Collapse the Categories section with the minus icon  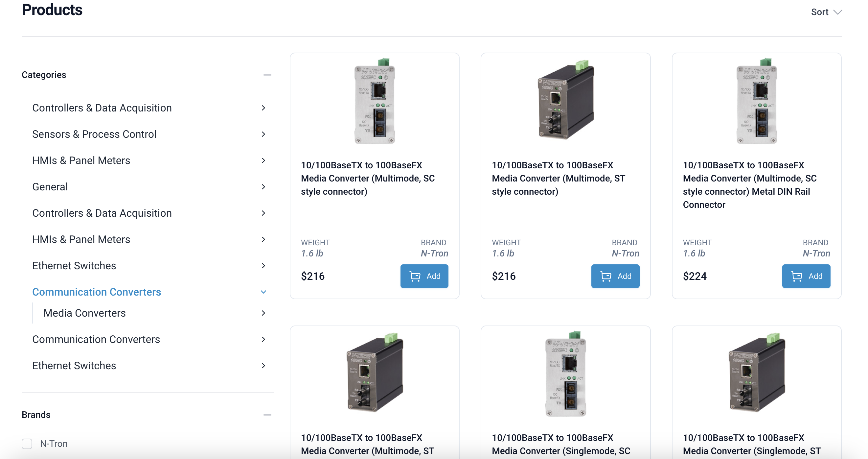pyautogui.click(x=267, y=75)
